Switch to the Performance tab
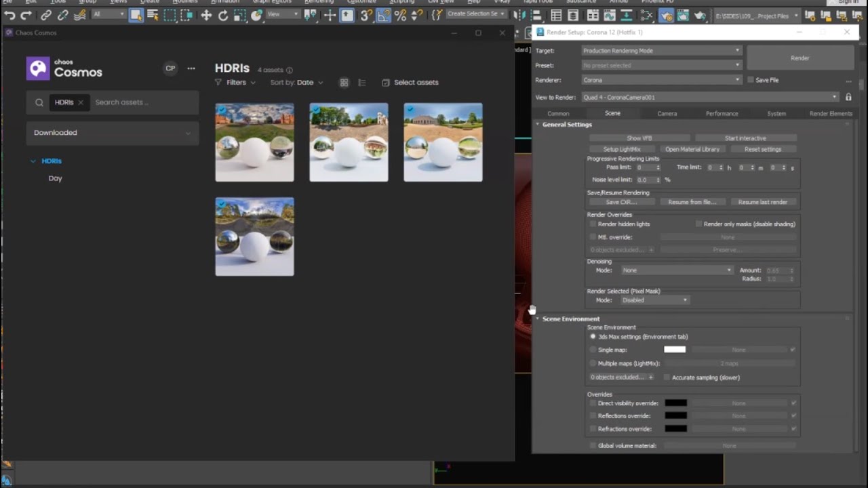 coord(722,113)
